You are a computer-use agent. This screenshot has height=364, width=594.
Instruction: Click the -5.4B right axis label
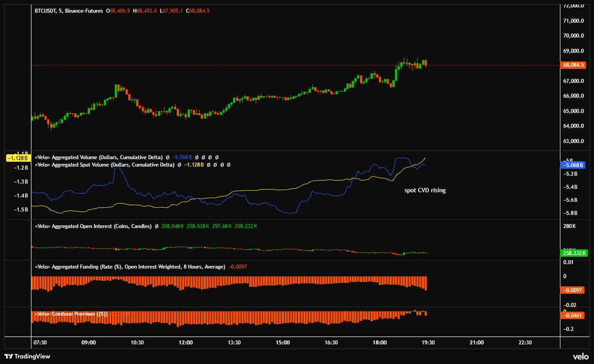tap(570, 187)
